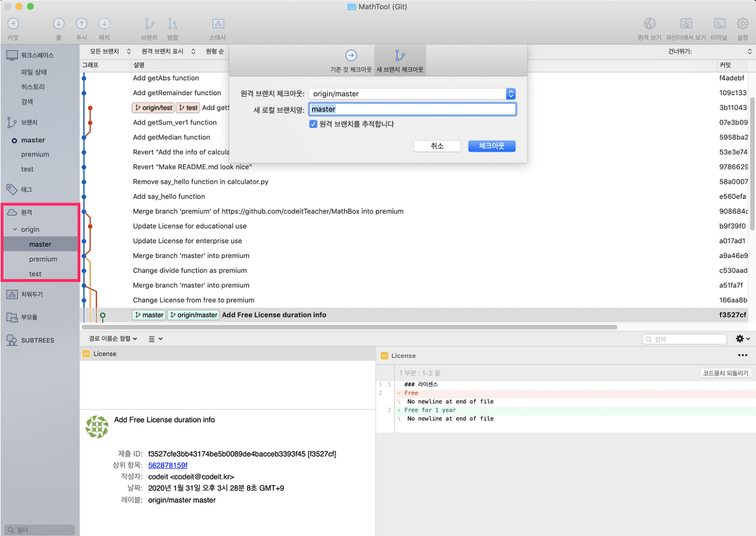
Task: Click the 필터 filter field in sidebar
Action: pyautogui.click(x=40, y=530)
